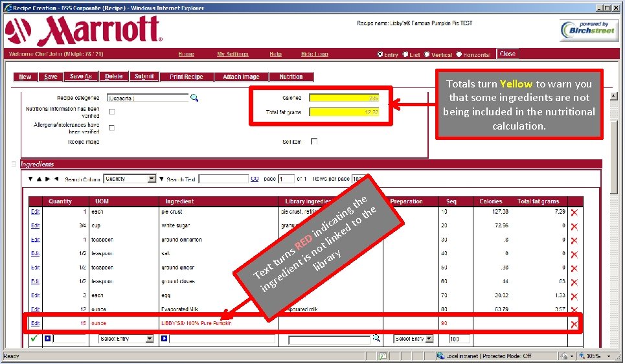The height and width of the screenshot is (364, 625).
Task: Click the yellow Calories total field
Action: [344, 98]
